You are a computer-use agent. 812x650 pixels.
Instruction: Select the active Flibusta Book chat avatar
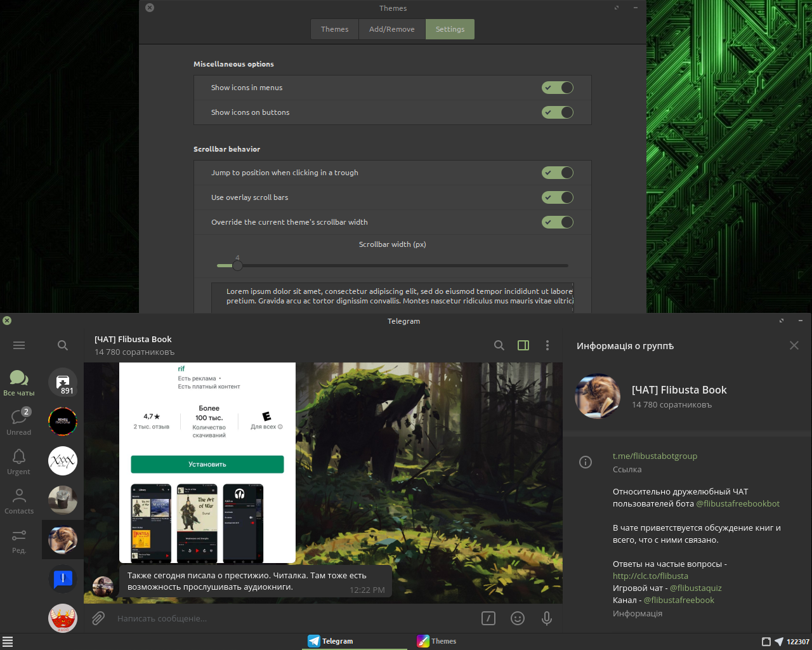[63, 540]
